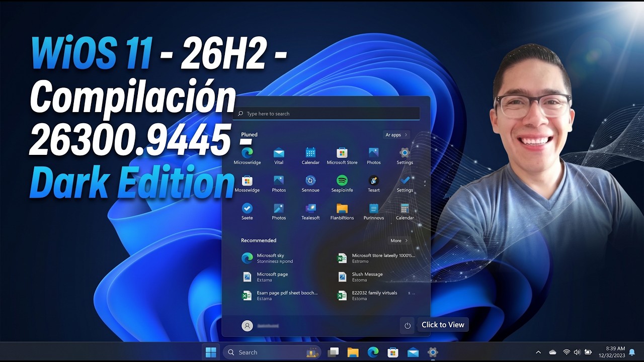The width and height of the screenshot is (644, 362).
Task: Launch Edge from the taskbar
Action: pos(373,352)
